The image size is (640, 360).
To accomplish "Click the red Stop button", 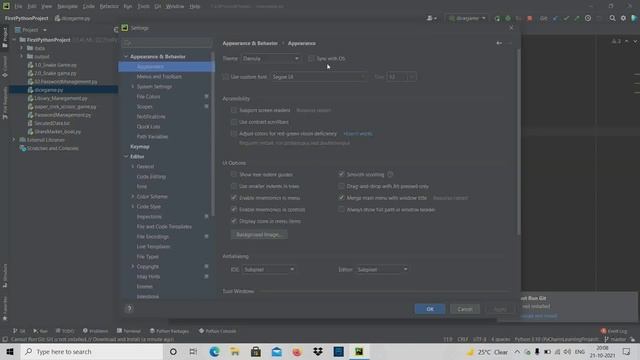I will pos(529,18).
